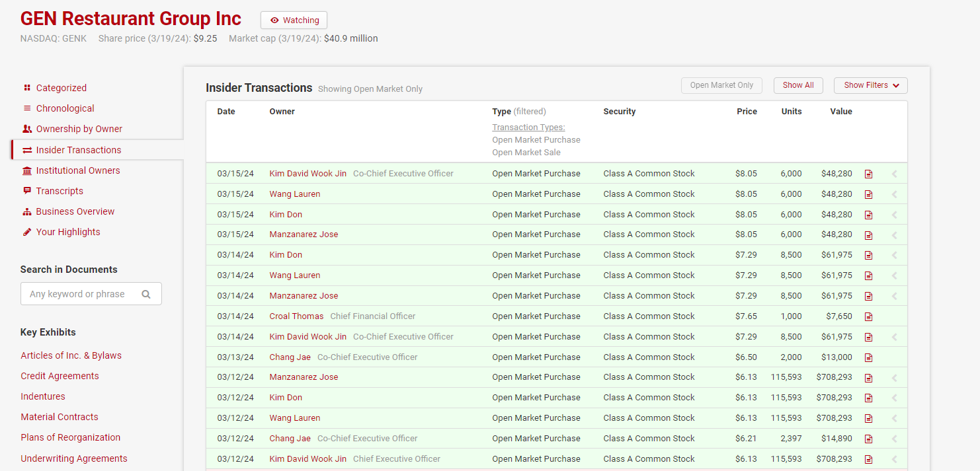This screenshot has width=980, height=471.
Task: Open Indentures exhibit link
Action: click(43, 396)
